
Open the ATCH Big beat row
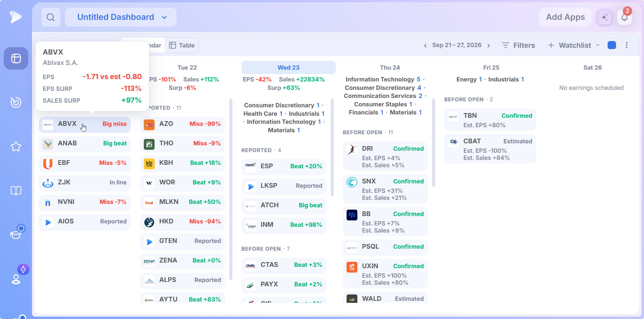click(284, 206)
